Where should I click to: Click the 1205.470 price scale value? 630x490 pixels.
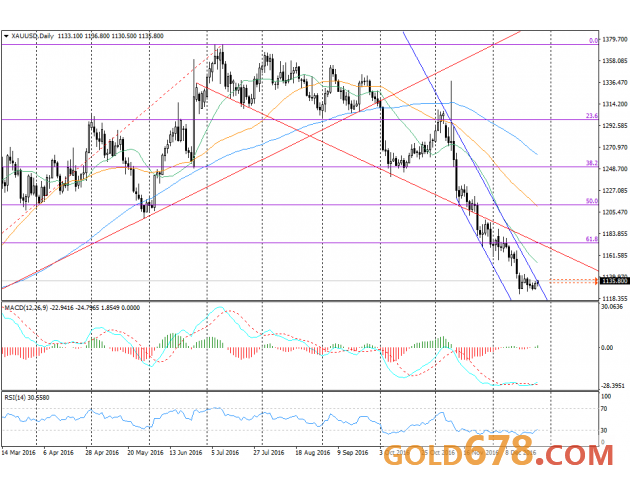[x=614, y=212]
